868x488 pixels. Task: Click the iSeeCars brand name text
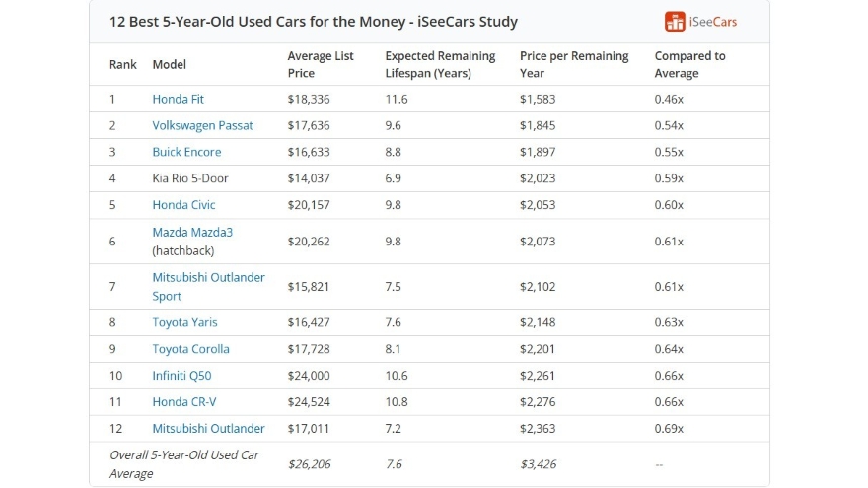[x=713, y=22]
